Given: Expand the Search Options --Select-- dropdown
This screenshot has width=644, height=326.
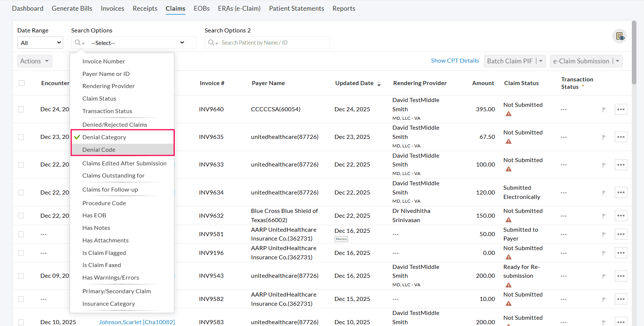Looking at the screenshot, I should tap(138, 43).
